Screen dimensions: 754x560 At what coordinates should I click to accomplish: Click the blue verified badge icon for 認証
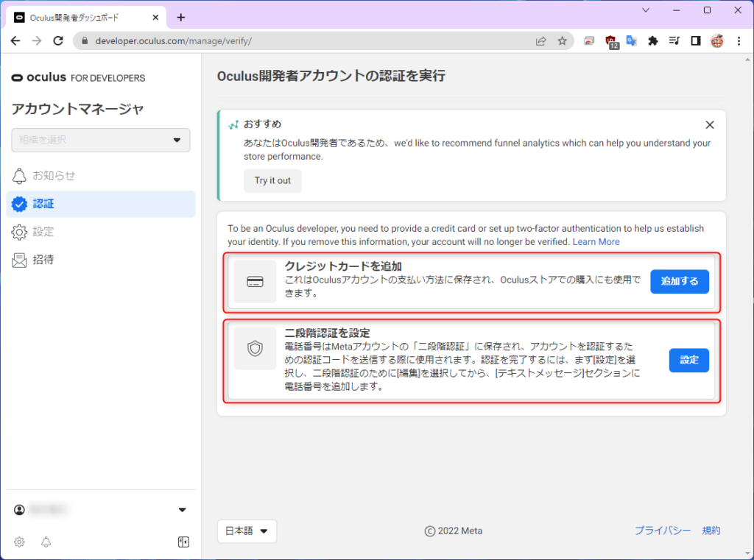click(x=19, y=204)
